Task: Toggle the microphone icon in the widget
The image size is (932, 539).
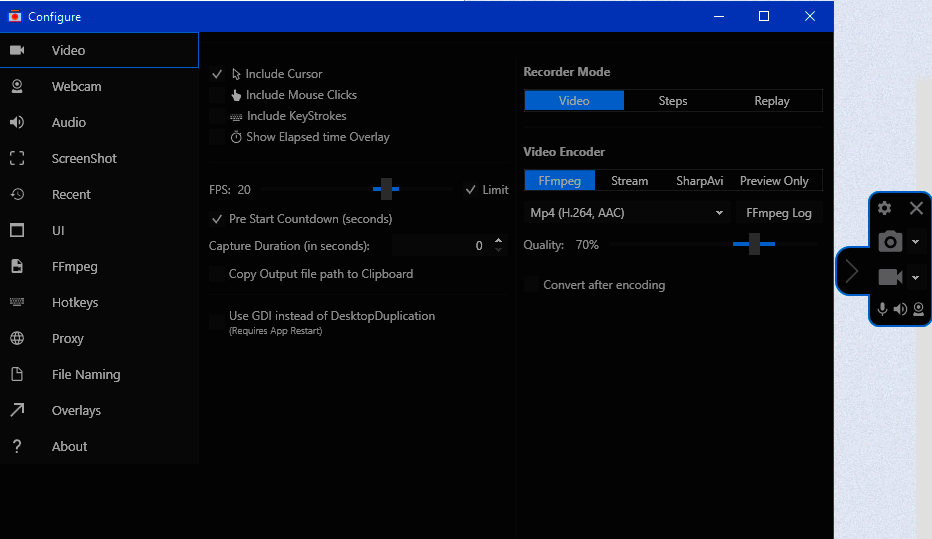Action: [882, 309]
